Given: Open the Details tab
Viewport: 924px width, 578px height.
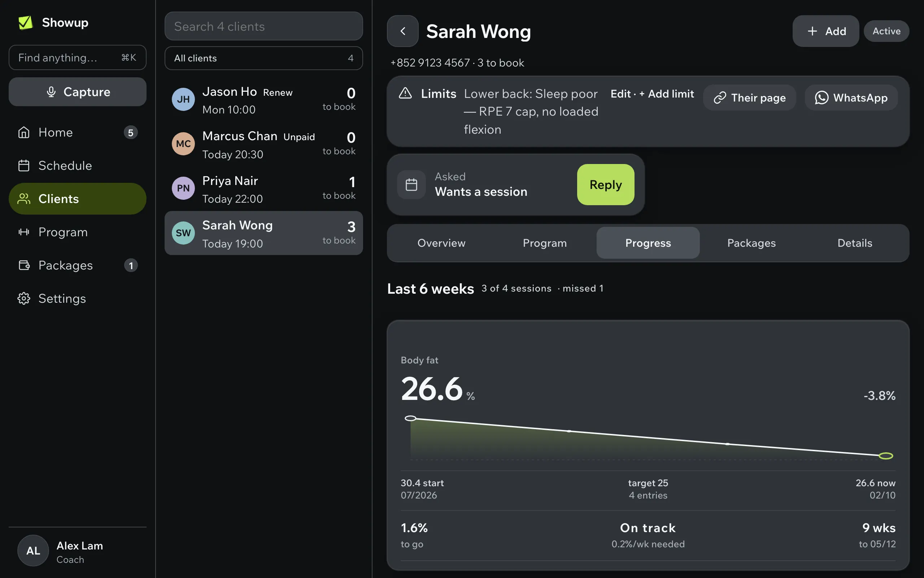Looking at the screenshot, I should point(855,243).
